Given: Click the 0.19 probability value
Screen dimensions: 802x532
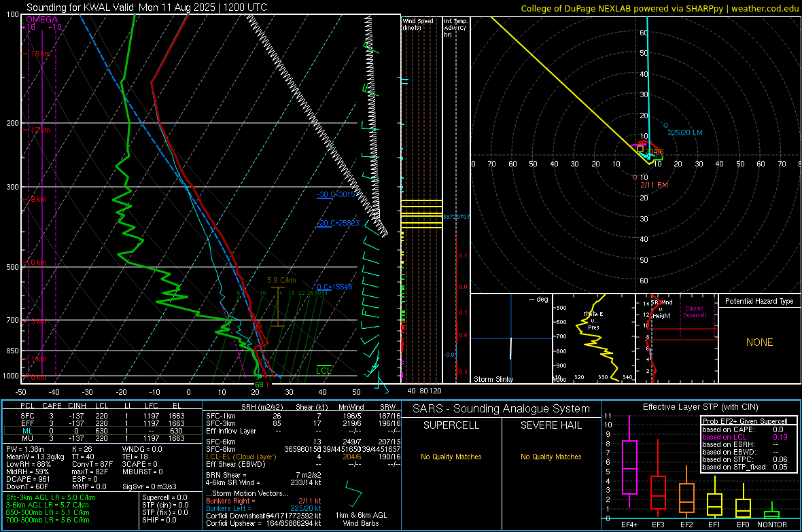Looking at the screenshot, I should click(x=780, y=437).
